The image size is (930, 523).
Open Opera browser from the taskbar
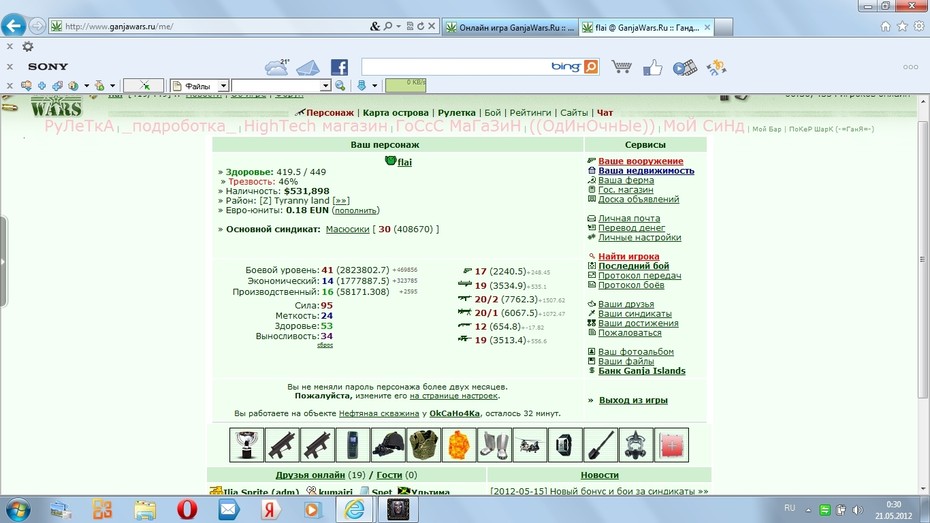tap(187, 509)
